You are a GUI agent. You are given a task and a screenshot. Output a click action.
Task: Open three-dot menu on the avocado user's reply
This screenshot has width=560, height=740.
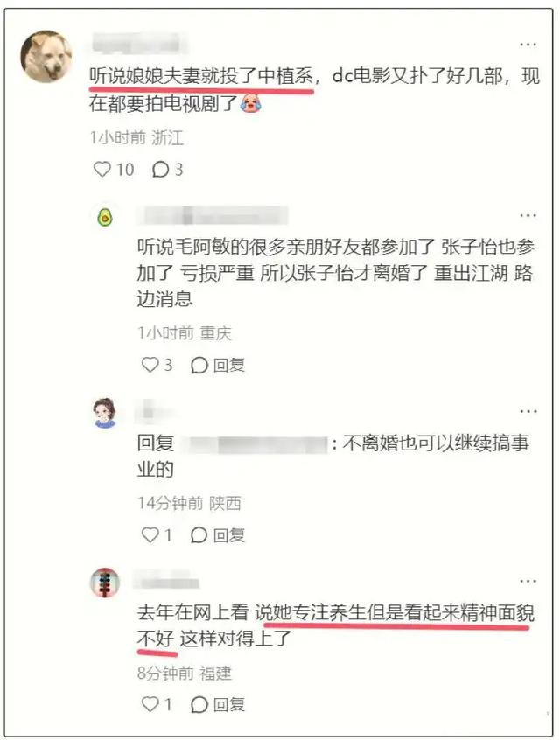tap(528, 215)
